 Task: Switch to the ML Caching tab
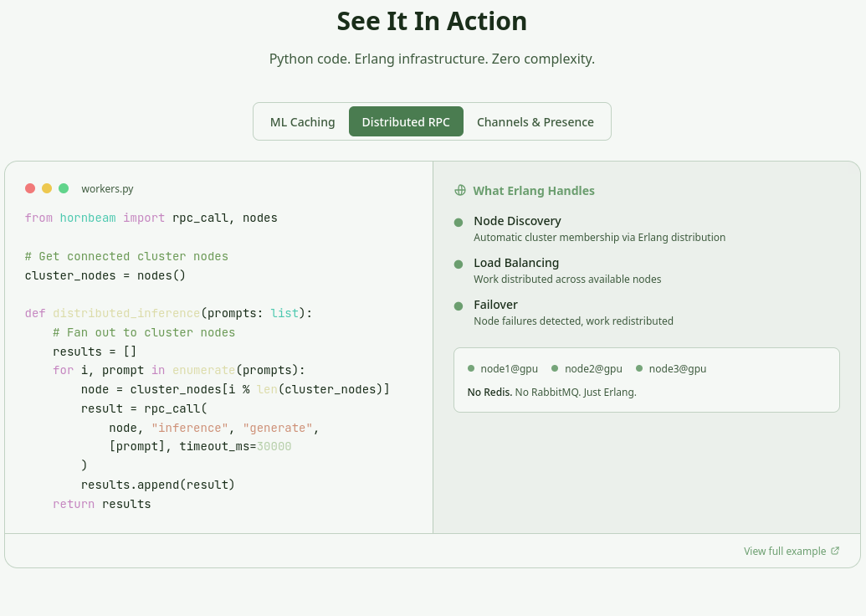tap(302, 122)
